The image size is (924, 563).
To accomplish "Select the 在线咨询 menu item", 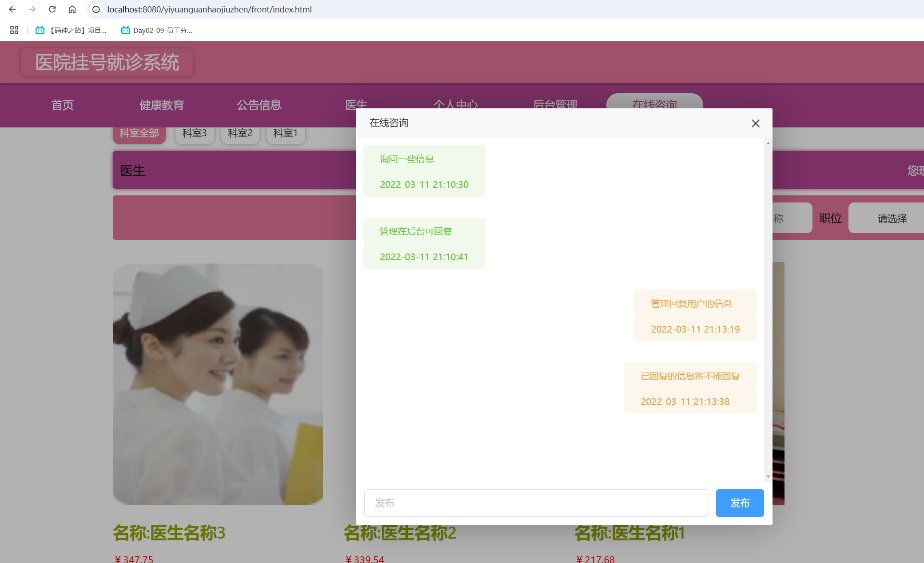I will pos(655,101).
